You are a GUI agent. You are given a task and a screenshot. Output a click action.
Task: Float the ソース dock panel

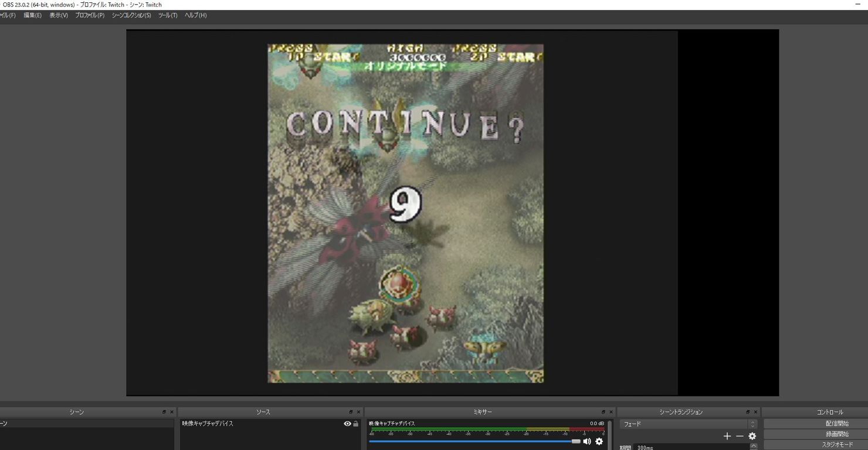351,412
